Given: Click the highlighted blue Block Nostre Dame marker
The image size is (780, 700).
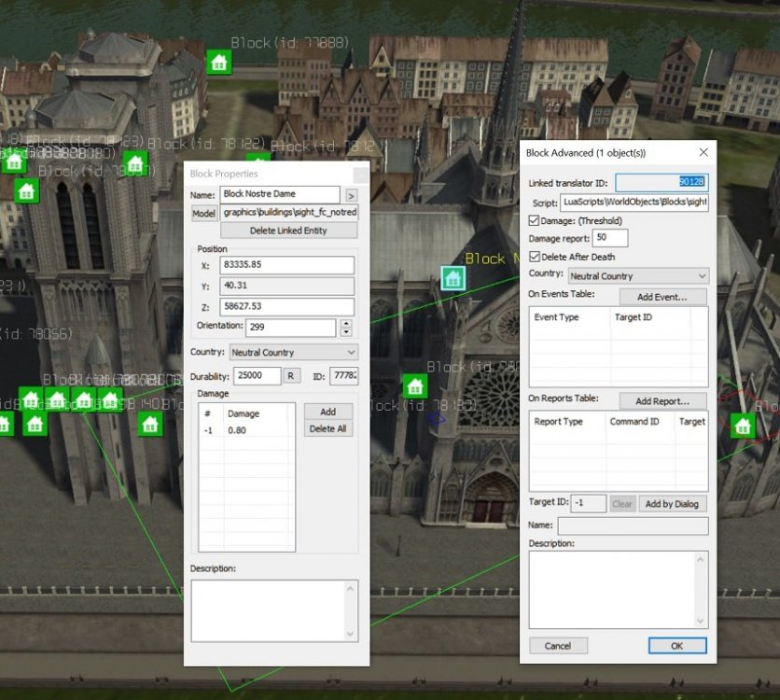Looking at the screenshot, I should click(453, 277).
